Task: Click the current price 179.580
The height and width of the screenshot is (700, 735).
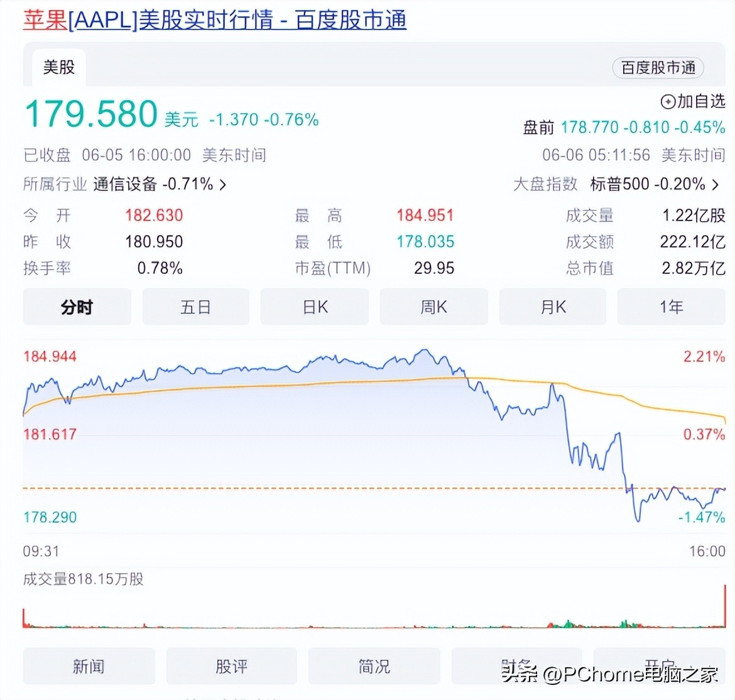Action: [x=91, y=114]
